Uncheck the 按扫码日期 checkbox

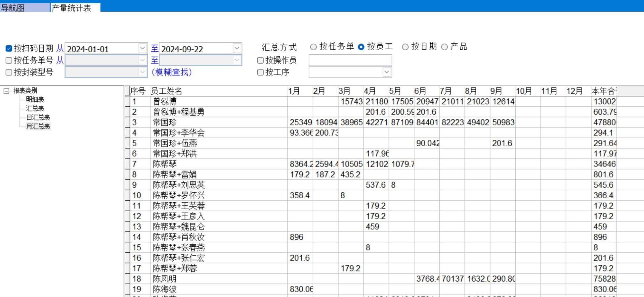click(9, 49)
